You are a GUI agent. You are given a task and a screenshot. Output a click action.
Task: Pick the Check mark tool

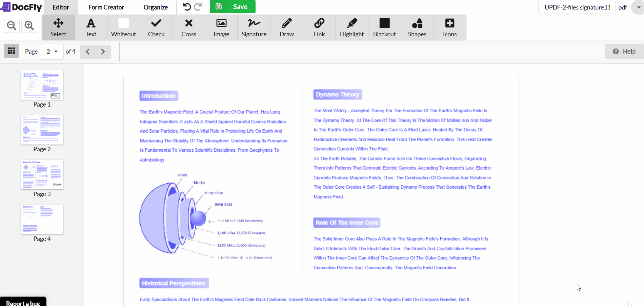pyautogui.click(x=156, y=27)
